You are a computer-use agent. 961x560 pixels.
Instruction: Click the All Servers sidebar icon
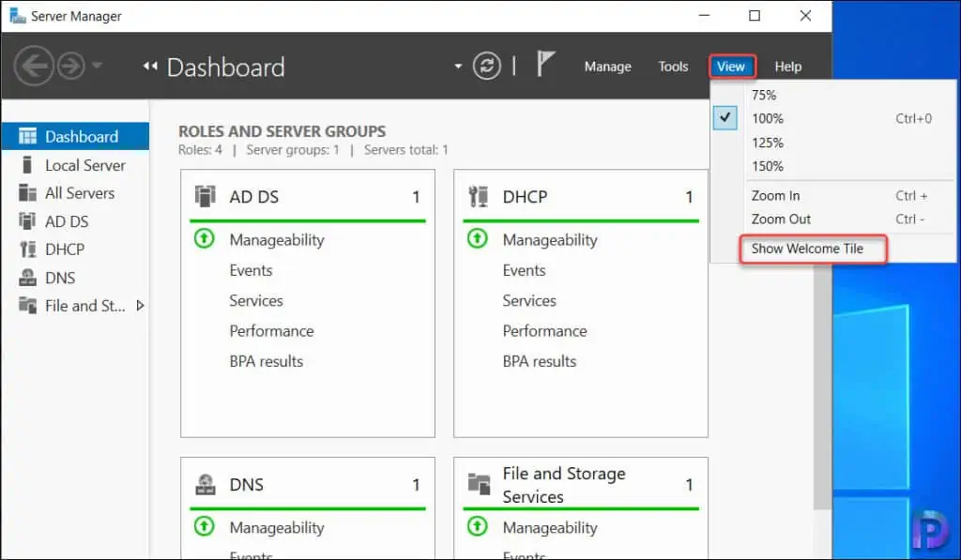27,192
